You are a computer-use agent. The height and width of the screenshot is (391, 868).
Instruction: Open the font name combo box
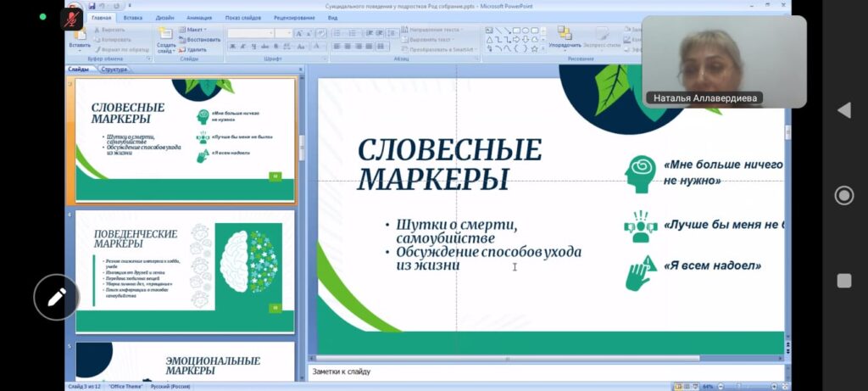pyautogui.click(x=251, y=33)
